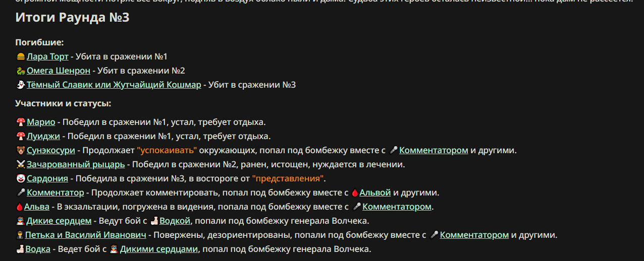Open the Комментатор link heading its own row
Viewport: 644px width, 261px height.
[56, 192]
